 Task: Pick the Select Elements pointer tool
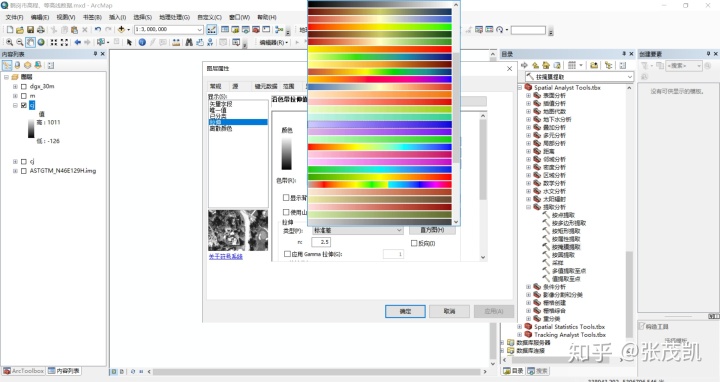129,42
